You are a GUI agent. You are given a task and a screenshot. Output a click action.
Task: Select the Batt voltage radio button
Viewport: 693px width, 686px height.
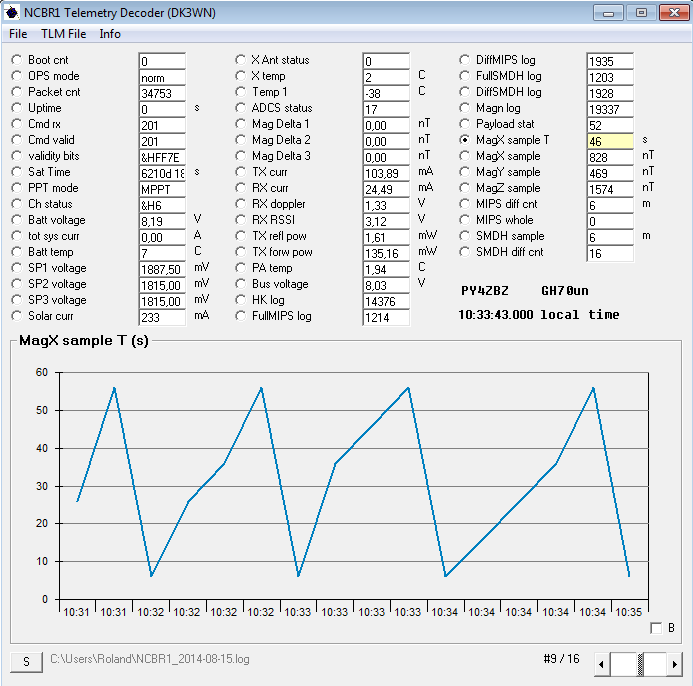(x=17, y=220)
